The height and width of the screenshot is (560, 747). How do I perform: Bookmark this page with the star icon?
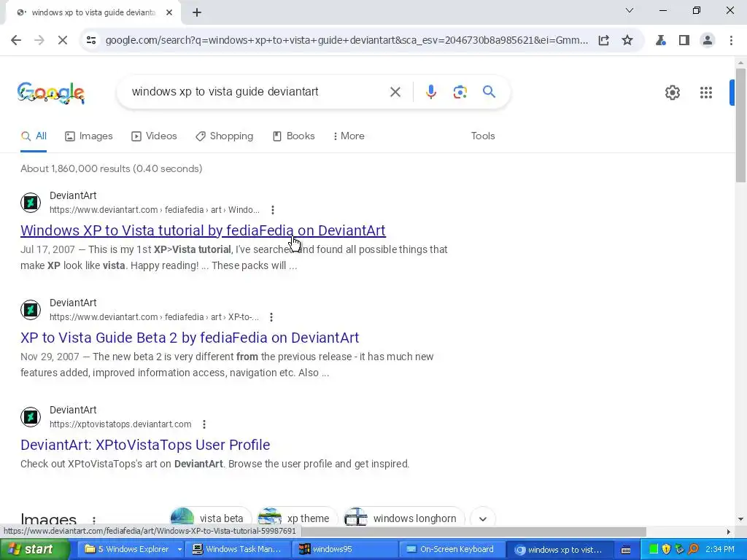[627, 41]
